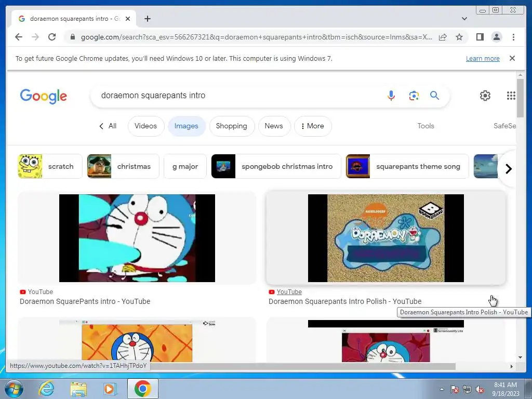Open the taskbar clock and date

point(506,389)
